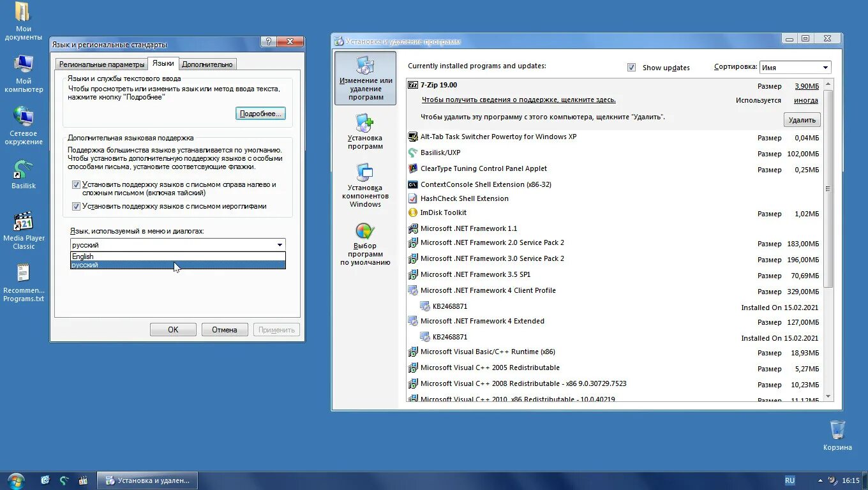
Task: Click the program list scrollbar up arrow
Action: pos(828,84)
